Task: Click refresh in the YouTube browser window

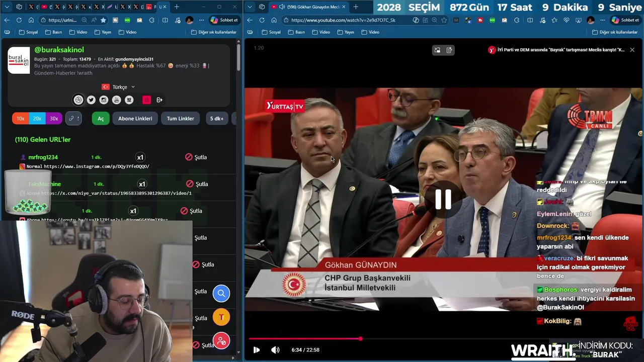Action: tap(262, 20)
